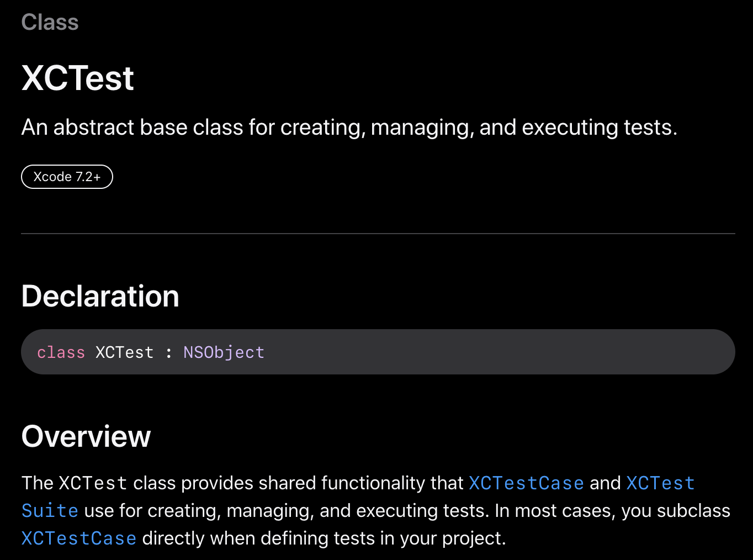Screen dimensions: 753x560
Task: Click empty area of the declaration code block
Action: click(497, 352)
